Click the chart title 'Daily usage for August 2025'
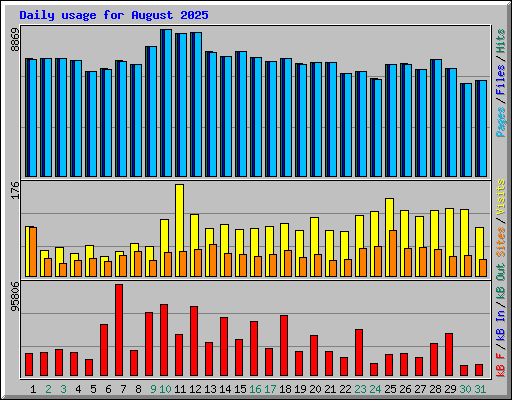 (114, 15)
